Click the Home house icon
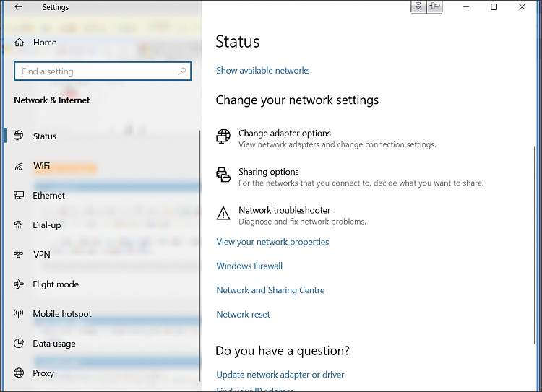Image resolution: width=542 pixels, height=392 pixels. (20, 43)
